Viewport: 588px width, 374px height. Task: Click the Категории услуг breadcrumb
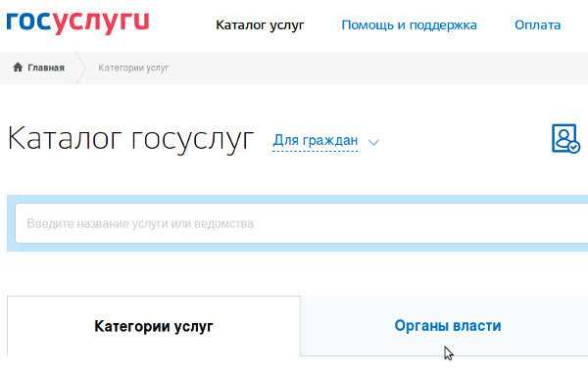[x=133, y=68]
